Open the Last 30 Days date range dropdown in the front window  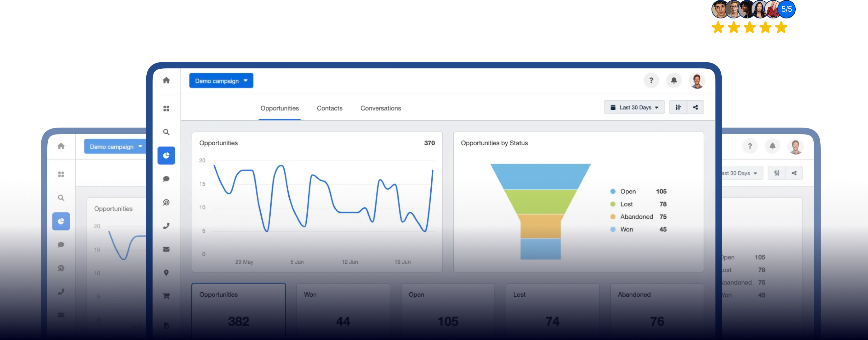[x=634, y=107]
